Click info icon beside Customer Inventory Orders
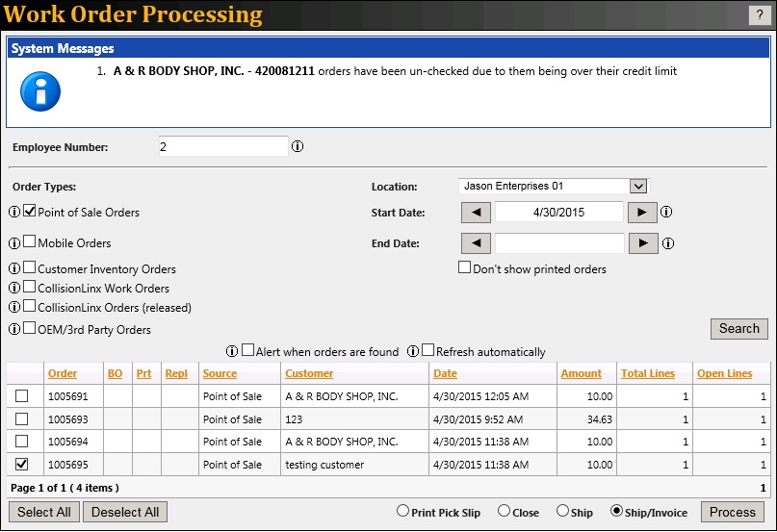 coord(14,268)
